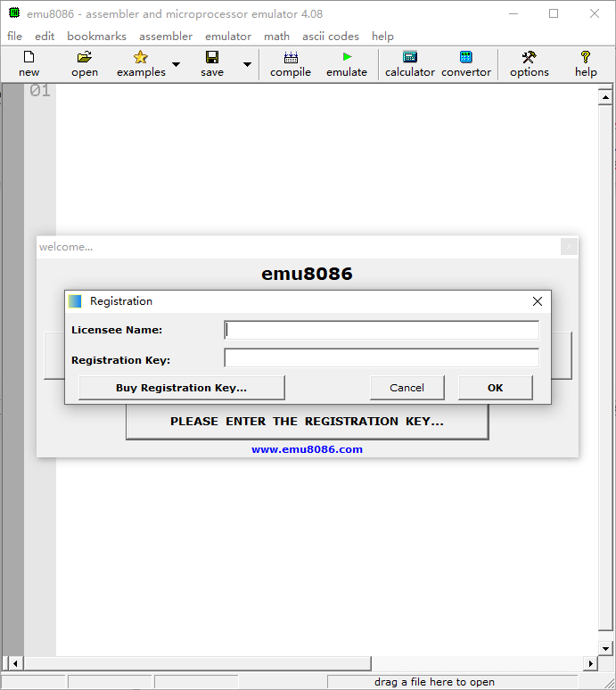
Task: Click the horizontal scrollbar right arrow
Action: coord(590,663)
